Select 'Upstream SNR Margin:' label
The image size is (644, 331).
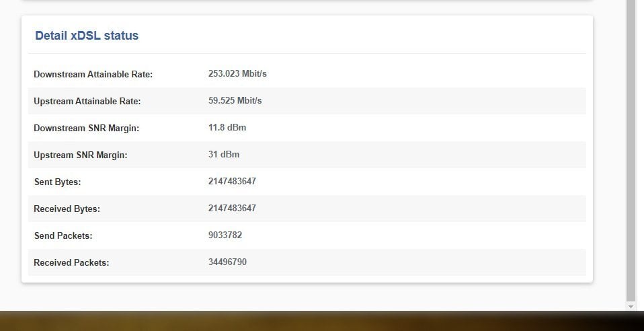pos(81,155)
